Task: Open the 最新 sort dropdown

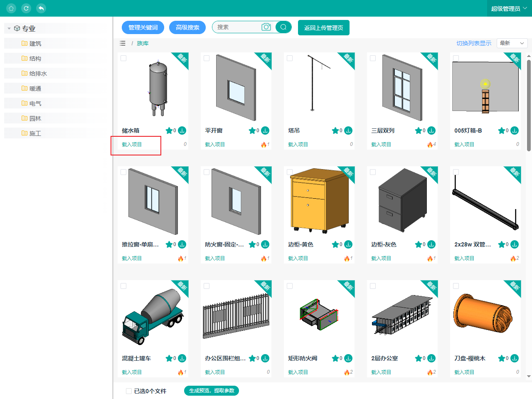Action: (512, 43)
